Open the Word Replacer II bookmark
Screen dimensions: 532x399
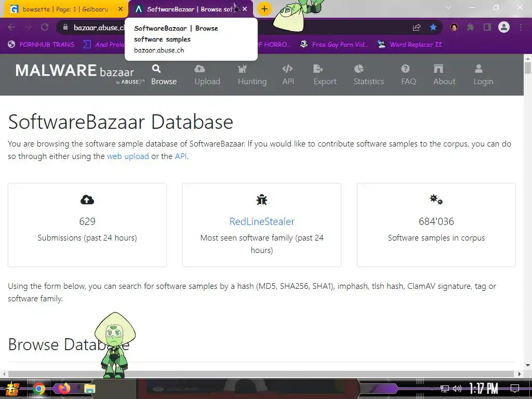pyautogui.click(x=410, y=45)
